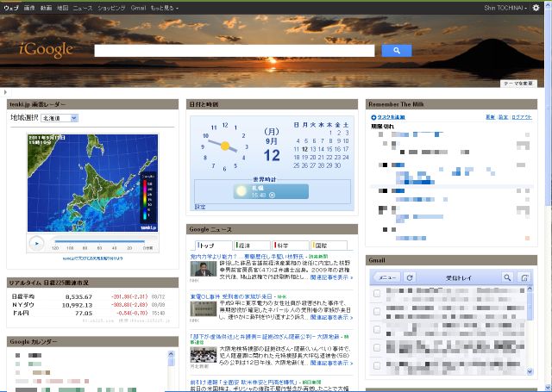Screen dimensions: 552x392
Task: Select day 13 in the calendar
Action: 313,149
